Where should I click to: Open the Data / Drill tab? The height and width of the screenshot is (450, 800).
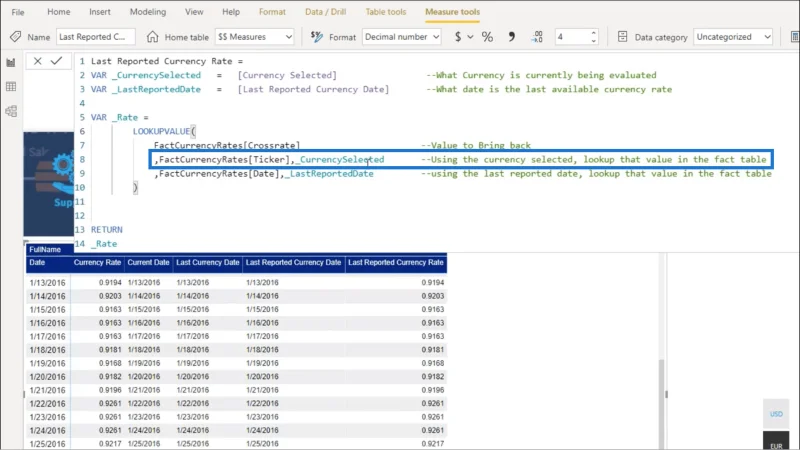point(326,12)
